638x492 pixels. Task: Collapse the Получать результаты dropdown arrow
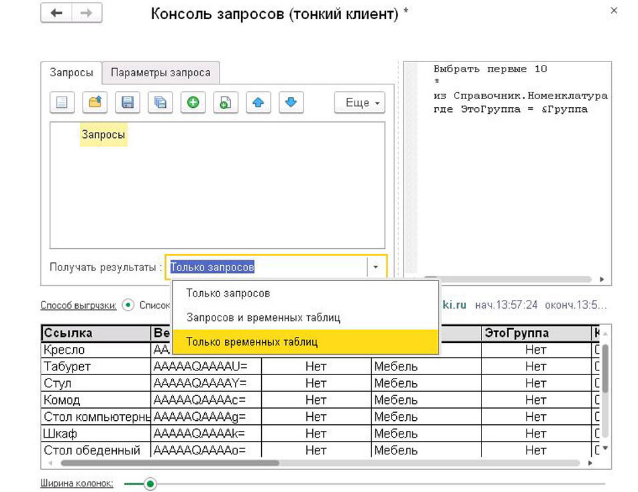(375, 267)
